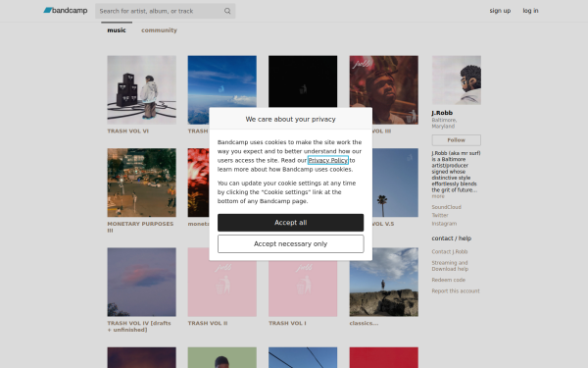The image size is (588, 368).
Task: Open the sign up link
Action: click(x=500, y=11)
